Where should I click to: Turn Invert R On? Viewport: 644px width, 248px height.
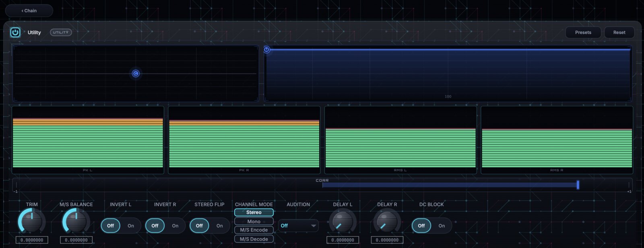[175, 225]
